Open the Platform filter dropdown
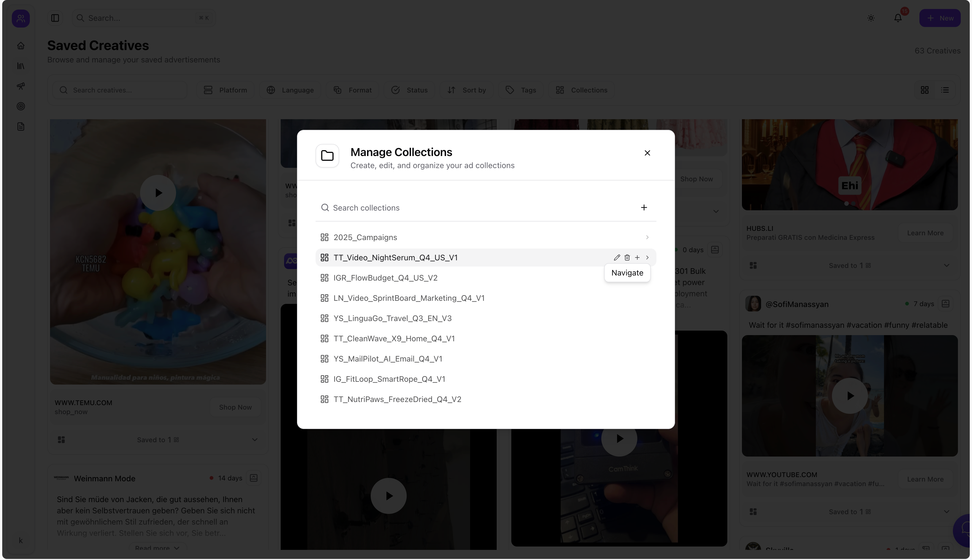Screen dimensions: 972x560 [226, 90]
